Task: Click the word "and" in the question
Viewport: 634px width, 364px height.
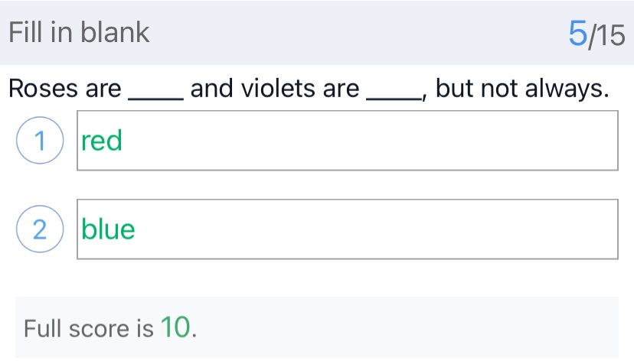Action: [x=211, y=89]
